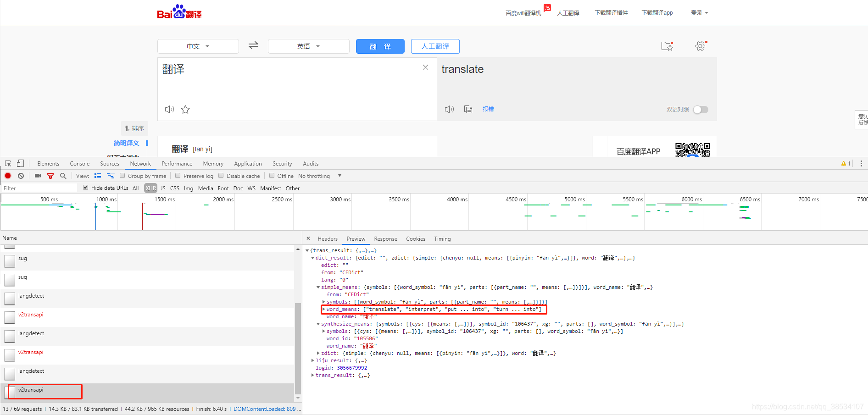Open Baidu wifi translator link
Image resolution: width=868 pixels, height=415 pixels.
pyautogui.click(x=523, y=13)
